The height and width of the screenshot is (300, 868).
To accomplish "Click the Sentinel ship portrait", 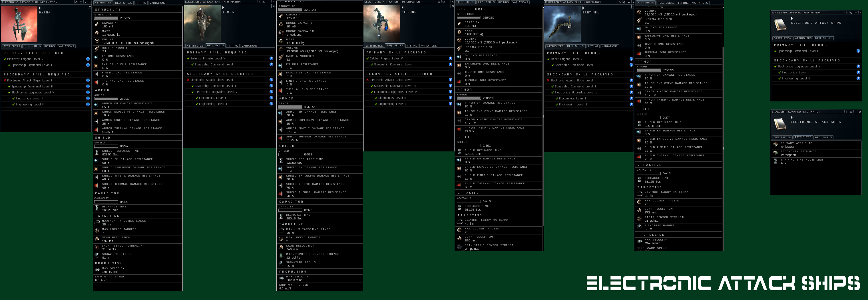I will 563,24.
